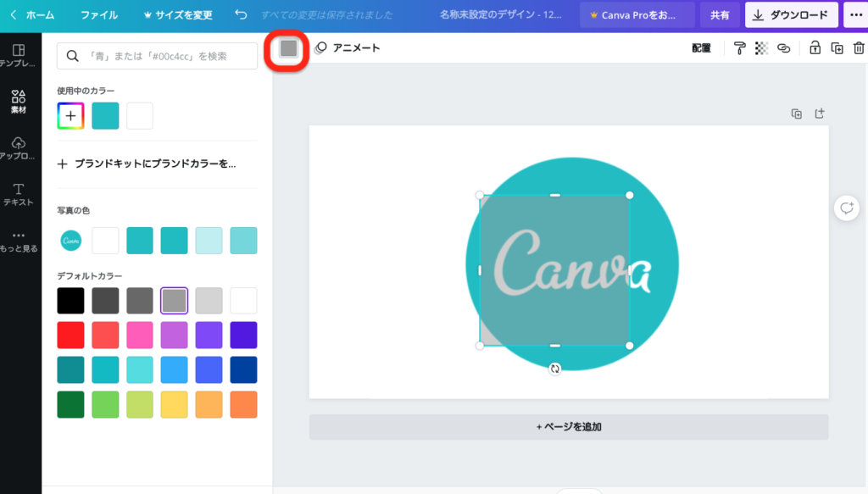
Task: Click the Canva logo photo thumbnail
Action: click(70, 241)
